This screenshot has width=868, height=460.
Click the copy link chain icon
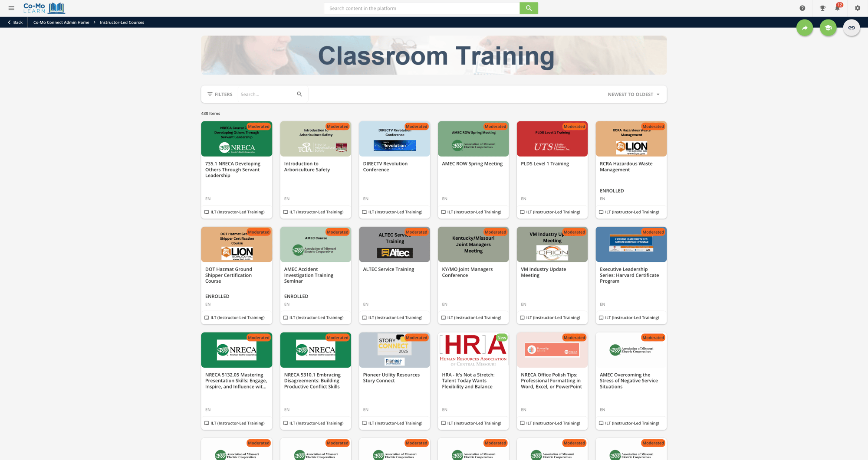pyautogui.click(x=852, y=28)
